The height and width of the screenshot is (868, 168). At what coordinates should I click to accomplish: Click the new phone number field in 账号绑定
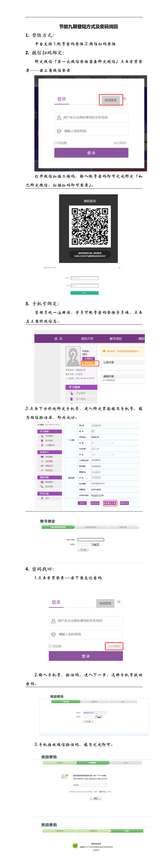[91, 540]
